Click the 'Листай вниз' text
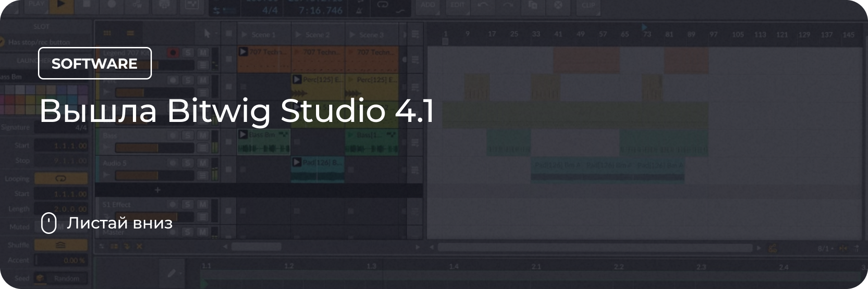The width and height of the screenshot is (868, 289). [x=120, y=223]
